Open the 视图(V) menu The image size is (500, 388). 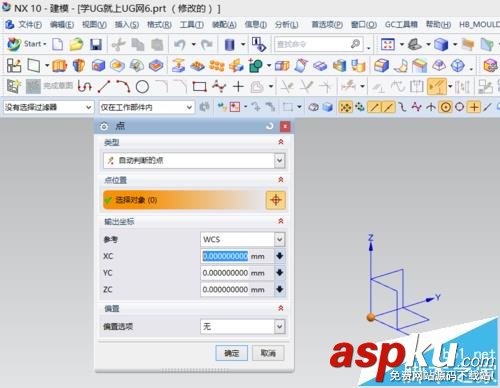[x=94, y=25]
